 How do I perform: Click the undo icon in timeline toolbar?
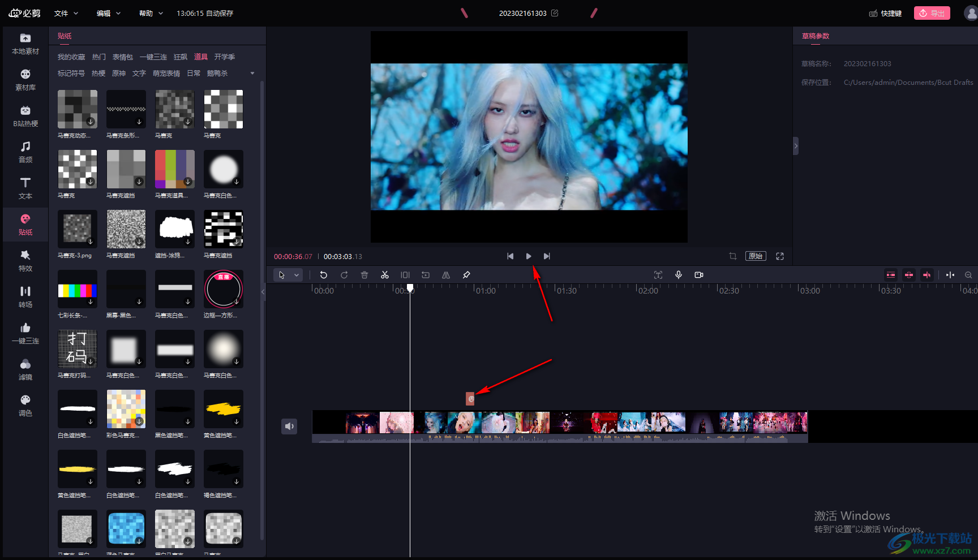point(324,275)
